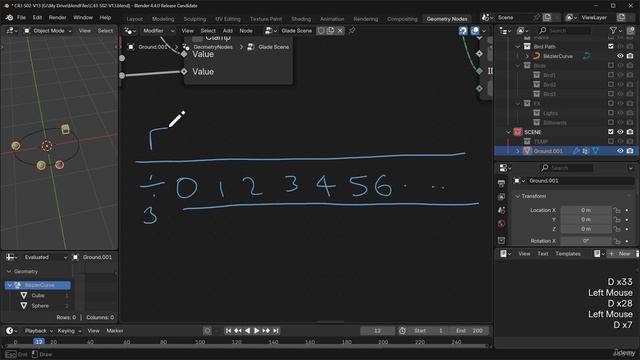Select the Cube instance row in spreadsheet
640x360 pixels.
(38, 295)
